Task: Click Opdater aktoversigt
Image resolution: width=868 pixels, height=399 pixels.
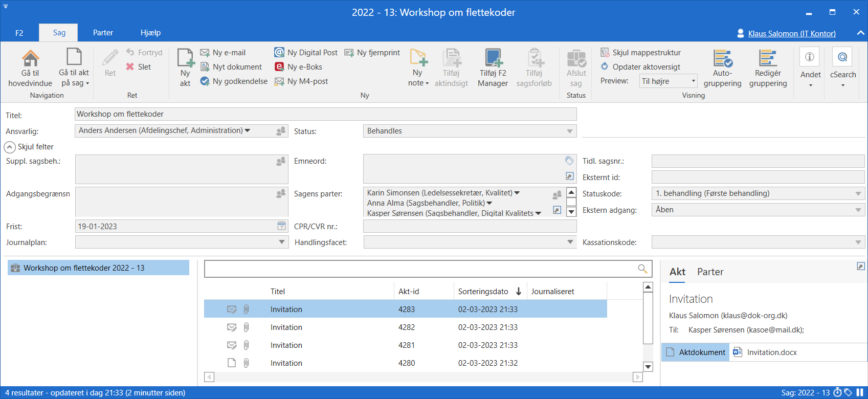Action: [x=640, y=66]
